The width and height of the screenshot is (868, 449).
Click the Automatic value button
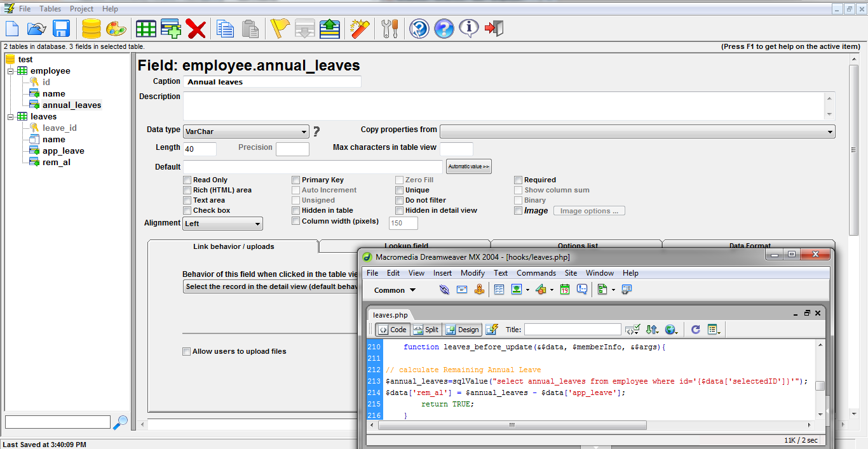pyautogui.click(x=469, y=166)
